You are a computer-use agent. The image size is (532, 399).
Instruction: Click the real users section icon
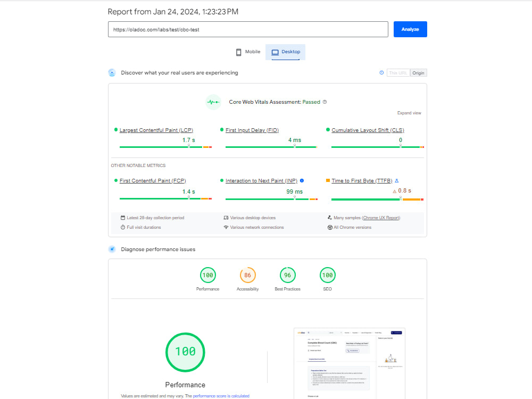pyautogui.click(x=112, y=72)
